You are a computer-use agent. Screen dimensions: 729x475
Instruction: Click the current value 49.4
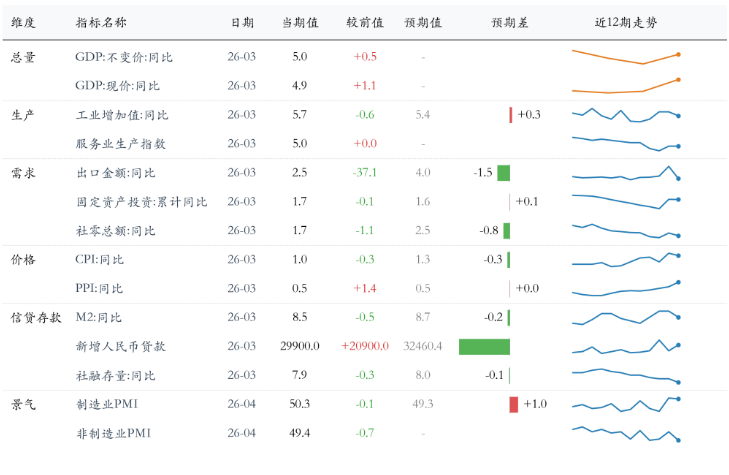pyautogui.click(x=300, y=433)
